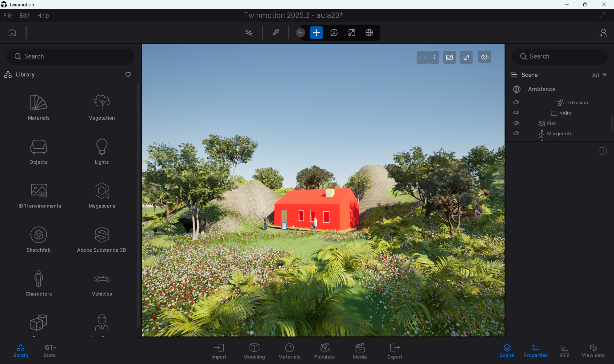Viewport: 614px width, 364px height.
Task: Open the HDRI environments library
Action: [38, 195]
